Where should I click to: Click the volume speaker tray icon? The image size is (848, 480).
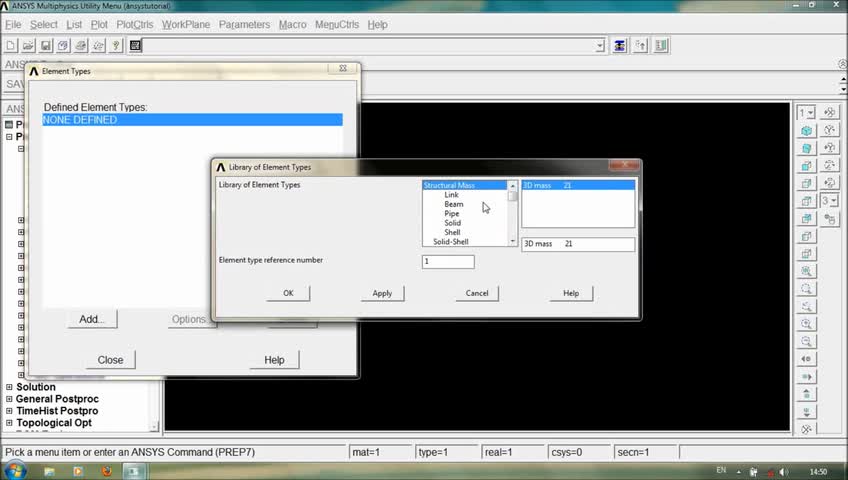pyautogui.click(x=783, y=472)
